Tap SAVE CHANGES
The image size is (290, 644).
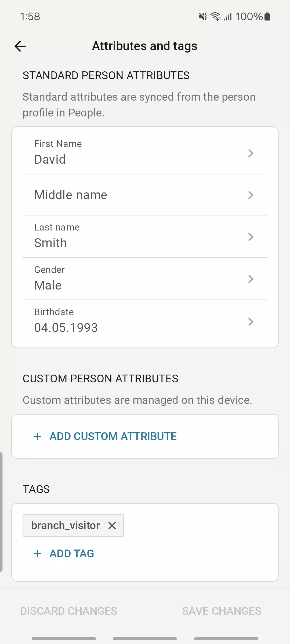coord(222,611)
